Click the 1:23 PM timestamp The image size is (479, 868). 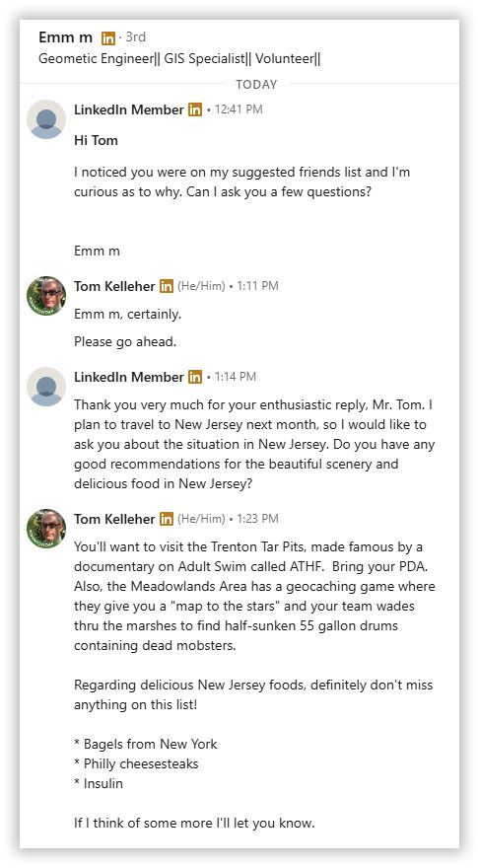coord(258,519)
